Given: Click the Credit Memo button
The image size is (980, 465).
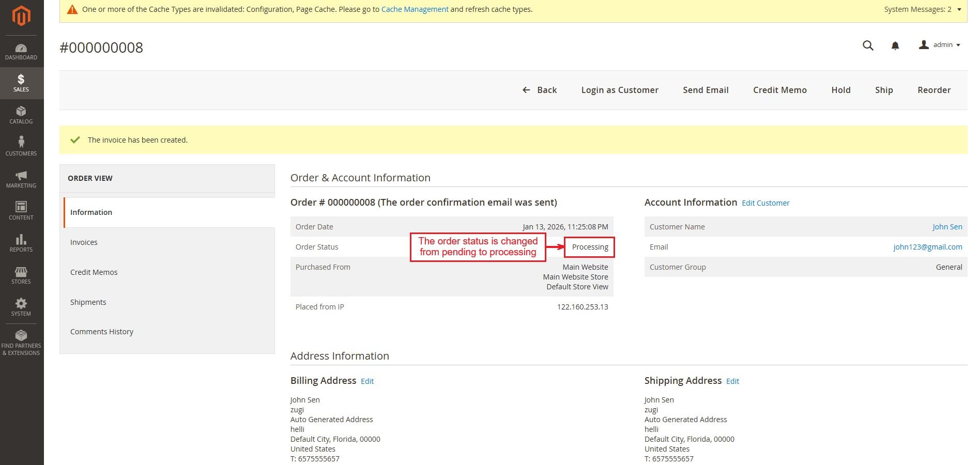Looking at the screenshot, I should click(x=779, y=90).
